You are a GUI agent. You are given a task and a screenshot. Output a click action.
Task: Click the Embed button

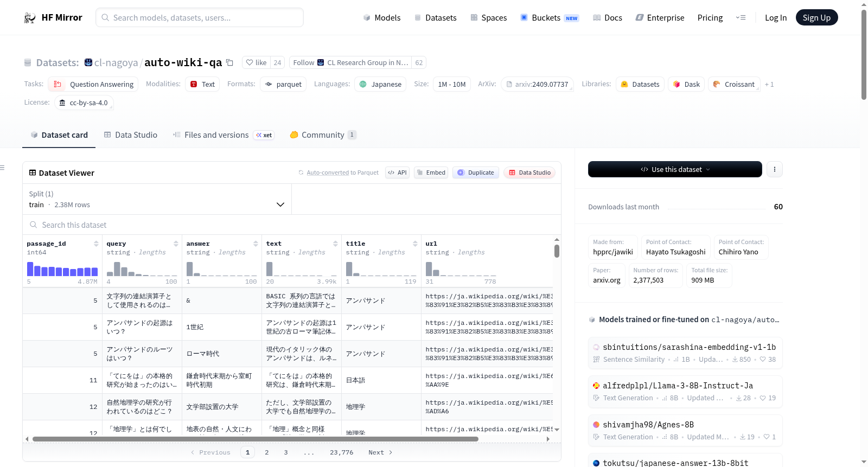(431, 172)
